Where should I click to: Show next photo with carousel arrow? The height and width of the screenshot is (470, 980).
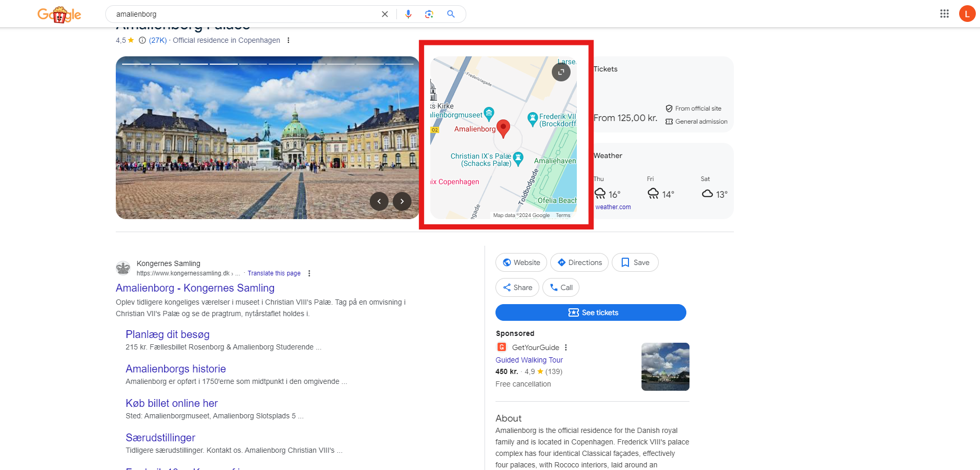click(x=402, y=201)
